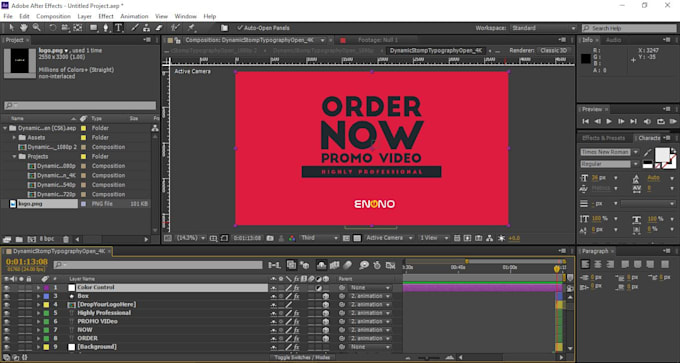
Task: Open the Third resolution dropdown
Action: 319,238
